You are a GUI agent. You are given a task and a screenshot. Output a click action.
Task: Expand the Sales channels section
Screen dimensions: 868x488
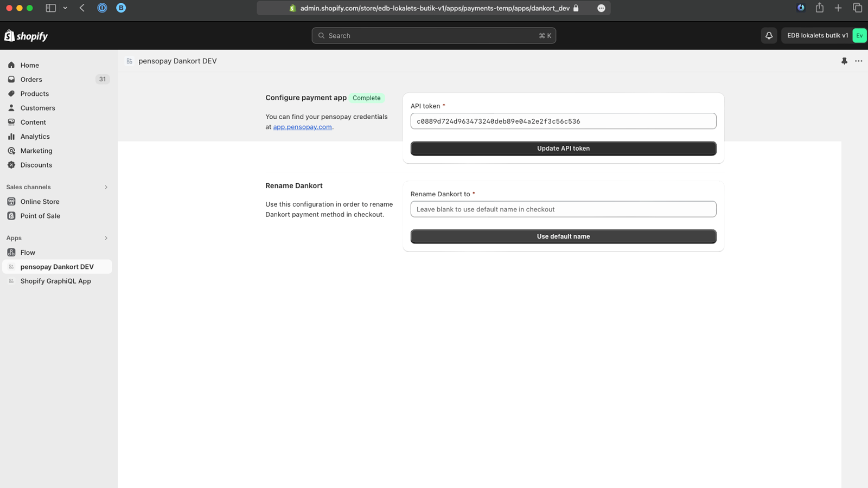pyautogui.click(x=106, y=187)
